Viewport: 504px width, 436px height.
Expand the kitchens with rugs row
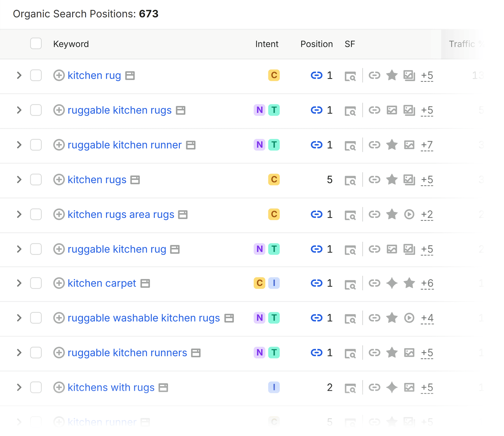click(x=19, y=387)
